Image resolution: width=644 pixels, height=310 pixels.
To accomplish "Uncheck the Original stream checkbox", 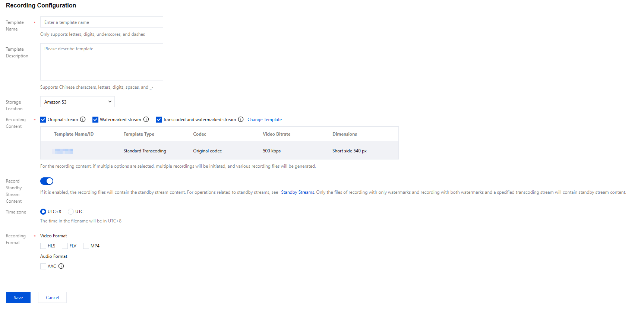I will 43,120.
